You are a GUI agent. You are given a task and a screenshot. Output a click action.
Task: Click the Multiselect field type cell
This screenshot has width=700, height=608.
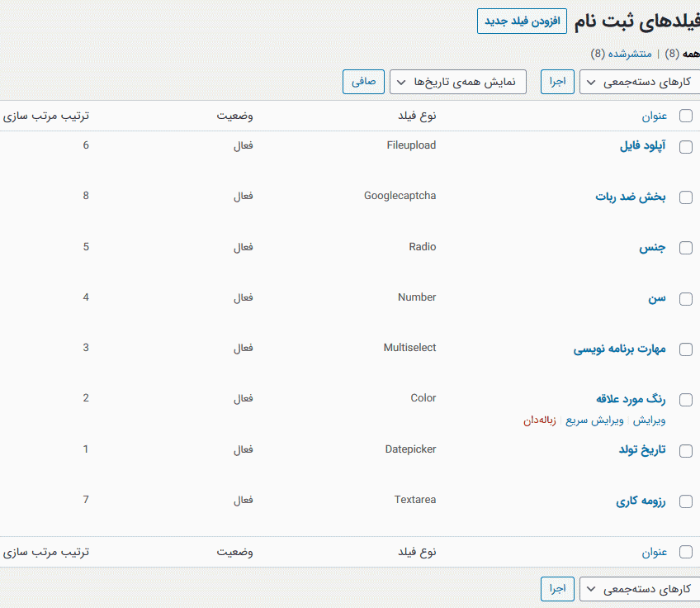(x=409, y=348)
